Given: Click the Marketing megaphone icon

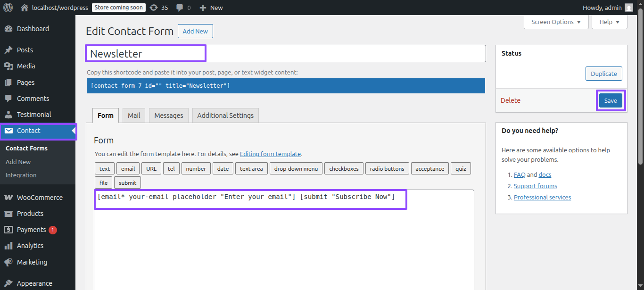Looking at the screenshot, I should 8,262.
